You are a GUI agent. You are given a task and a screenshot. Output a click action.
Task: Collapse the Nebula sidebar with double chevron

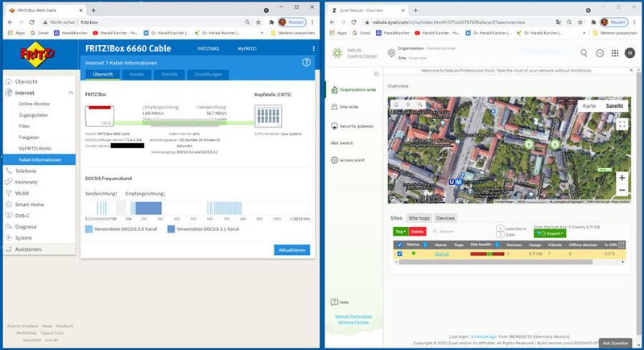pos(376,74)
